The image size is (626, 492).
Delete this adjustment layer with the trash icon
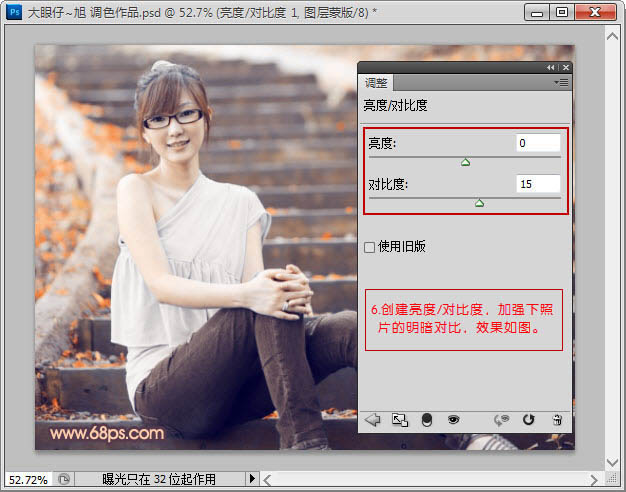click(557, 421)
